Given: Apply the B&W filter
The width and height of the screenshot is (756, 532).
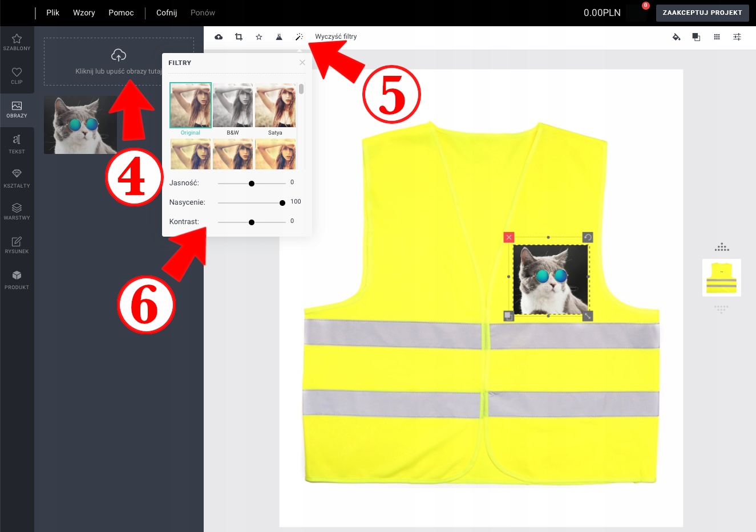Looking at the screenshot, I should (x=233, y=105).
